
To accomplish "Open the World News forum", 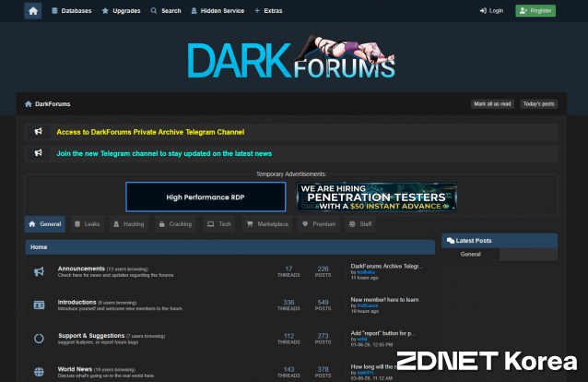I will (75, 369).
